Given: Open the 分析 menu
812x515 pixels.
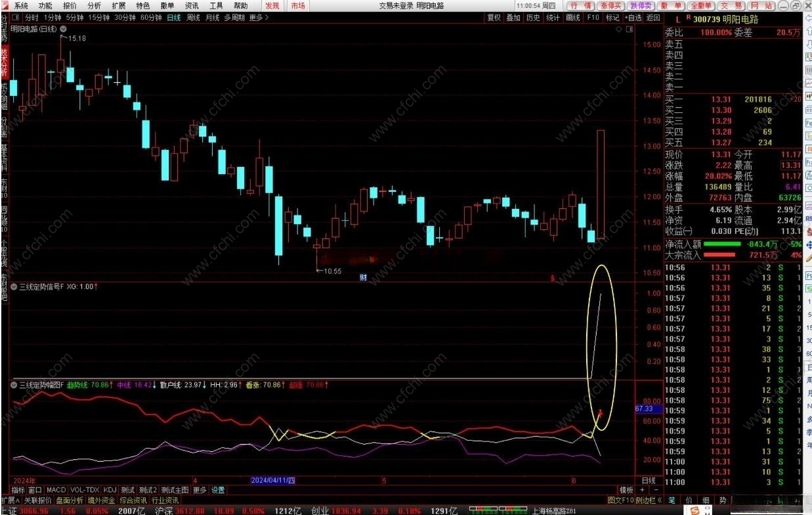Looking at the screenshot, I should (x=94, y=5).
